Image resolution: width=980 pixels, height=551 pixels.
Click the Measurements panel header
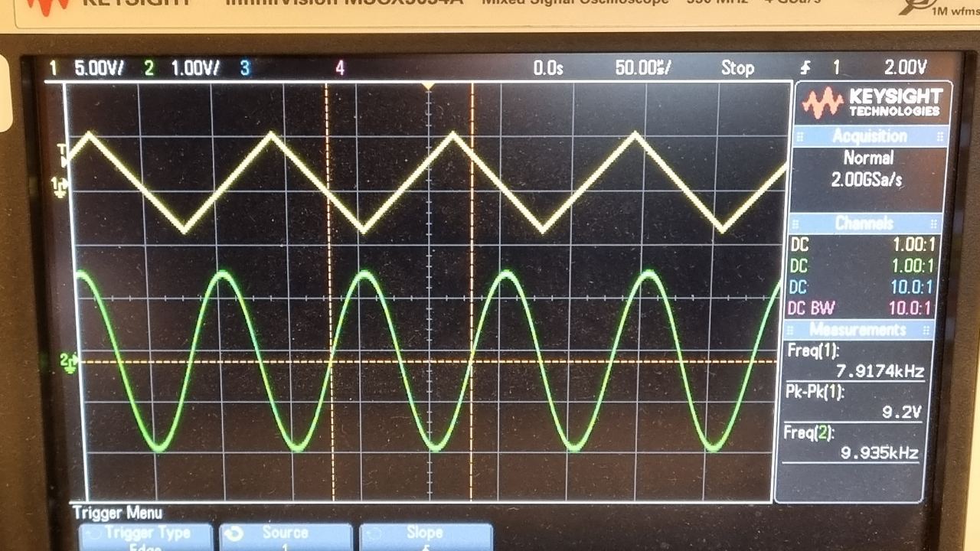[x=858, y=330]
